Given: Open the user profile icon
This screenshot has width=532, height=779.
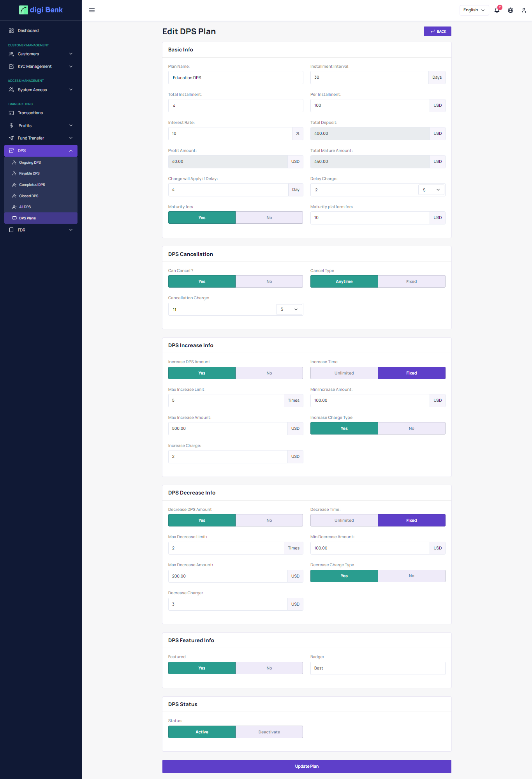Looking at the screenshot, I should coord(524,10).
